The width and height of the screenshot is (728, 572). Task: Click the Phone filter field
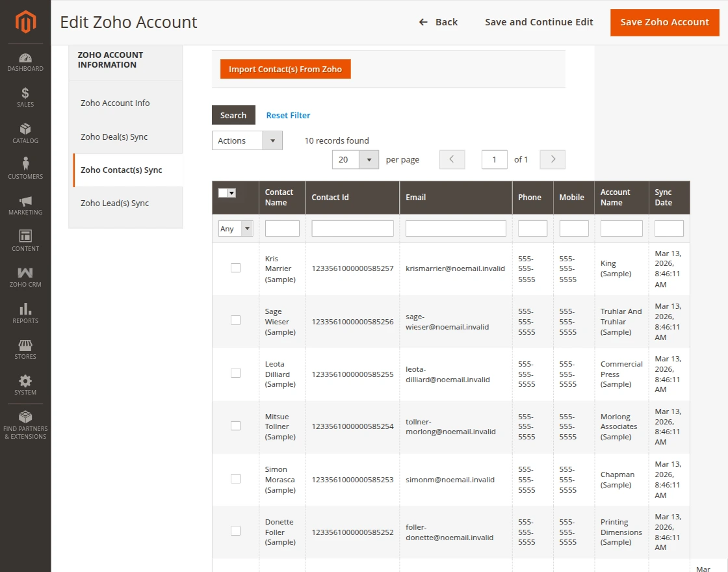click(532, 228)
